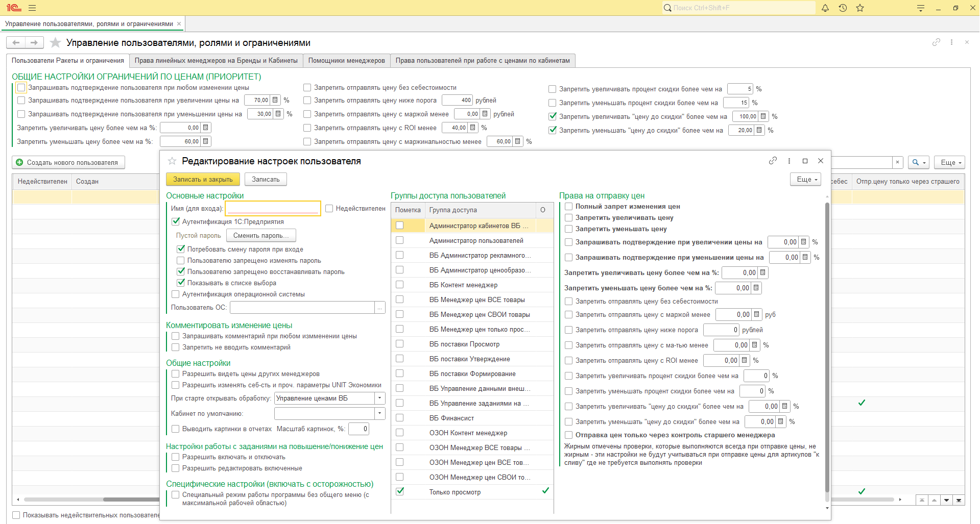This screenshot has width=980, height=524.
Task: Click Создать нового пользователя button
Action: point(68,162)
